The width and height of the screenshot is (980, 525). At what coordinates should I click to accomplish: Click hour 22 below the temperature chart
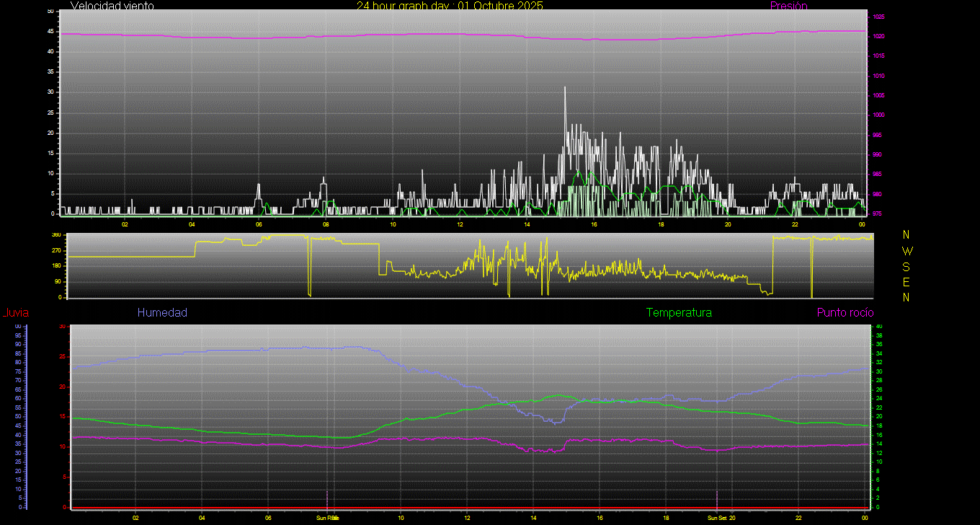pos(798,518)
